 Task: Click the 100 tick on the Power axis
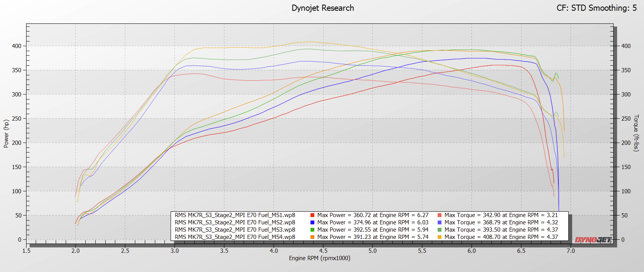click(17, 191)
